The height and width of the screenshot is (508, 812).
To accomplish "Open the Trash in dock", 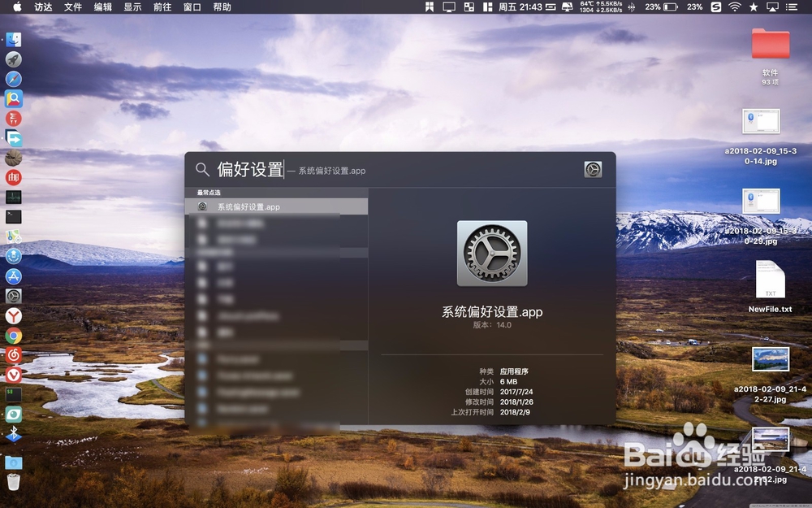I will coord(14,482).
